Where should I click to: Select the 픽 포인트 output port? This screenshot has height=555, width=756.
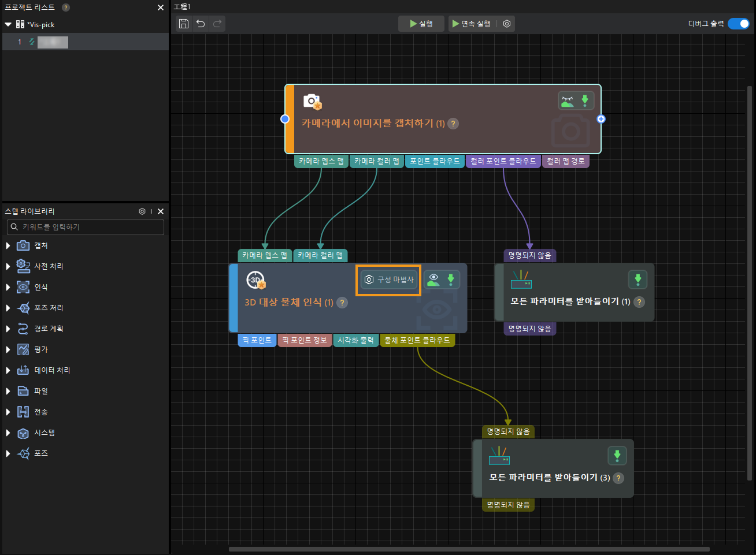tap(257, 340)
